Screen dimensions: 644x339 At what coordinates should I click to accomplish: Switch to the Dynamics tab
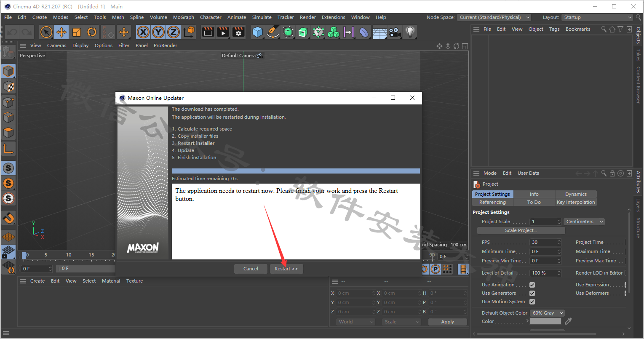click(x=576, y=194)
